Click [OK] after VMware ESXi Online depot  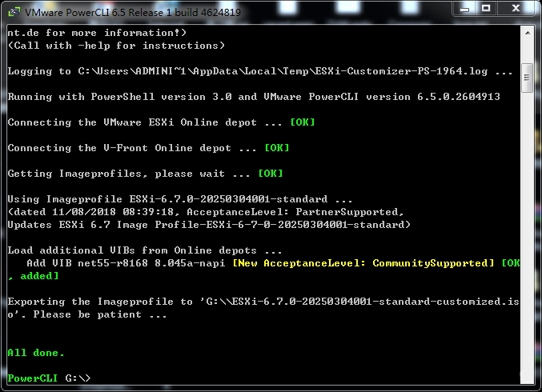click(302, 122)
